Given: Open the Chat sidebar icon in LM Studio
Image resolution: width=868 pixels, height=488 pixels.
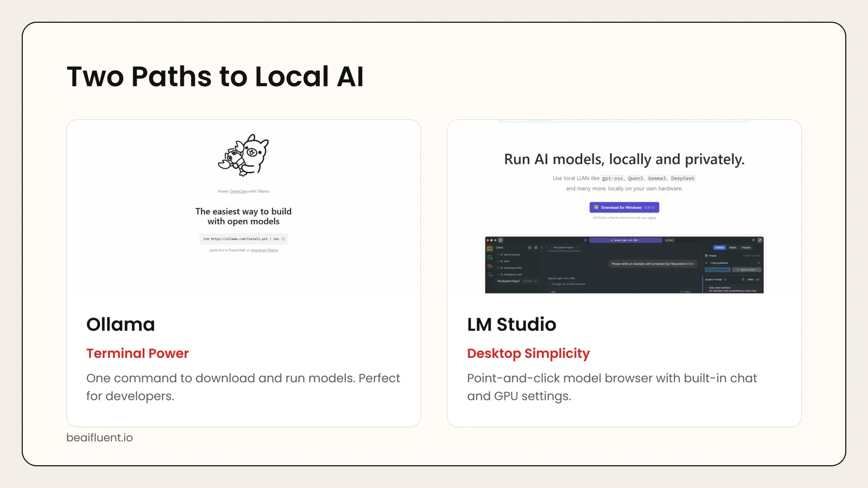Looking at the screenshot, I should [x=490, y=249].
